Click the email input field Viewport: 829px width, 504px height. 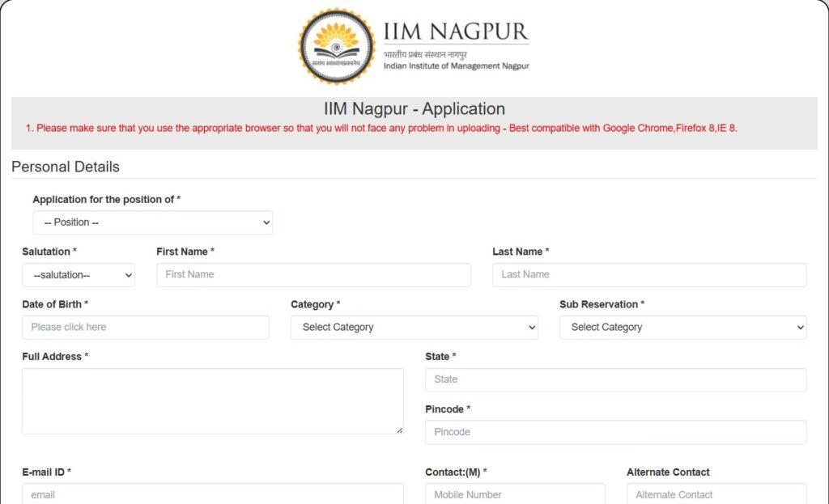[213, 494]
